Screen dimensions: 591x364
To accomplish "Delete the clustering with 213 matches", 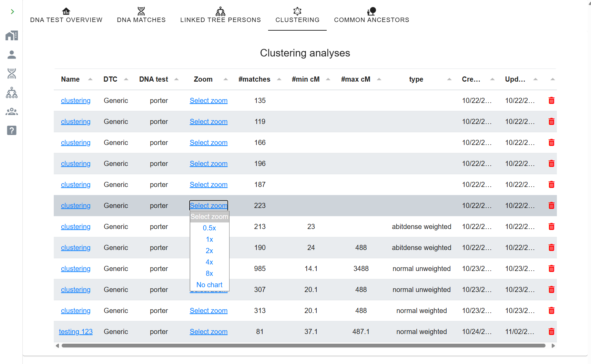I will (x=551, y=227).
